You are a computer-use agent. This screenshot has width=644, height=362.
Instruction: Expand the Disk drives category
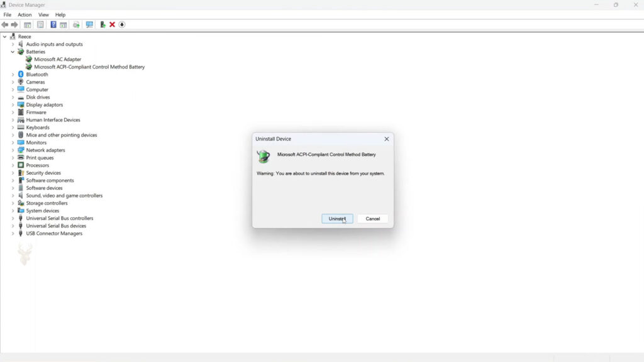[13, 97]
